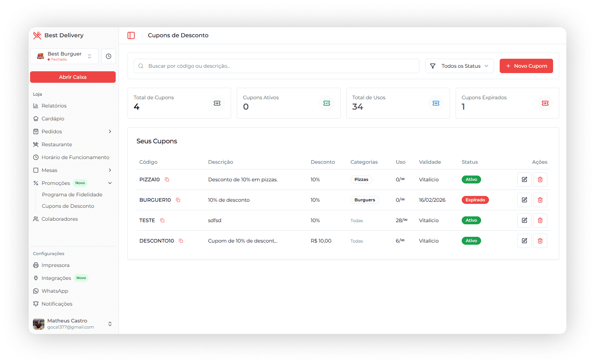Open the Relatórios page
Screen dimensions: 595x364
[54, 106]
